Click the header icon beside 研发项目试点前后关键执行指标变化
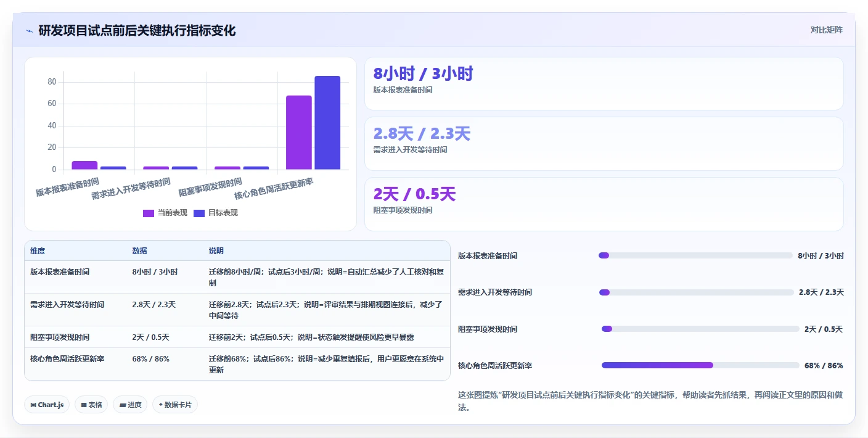The height and width of the screenshot is (438, 868). pos(29,31)
